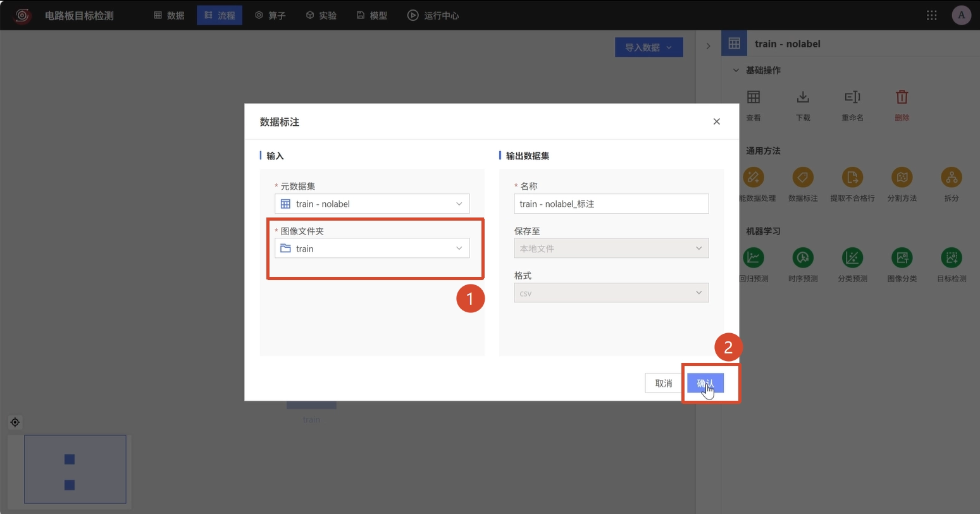Open the 保存至 dropdown
The image size is (980, 514).
coord(611,248)
